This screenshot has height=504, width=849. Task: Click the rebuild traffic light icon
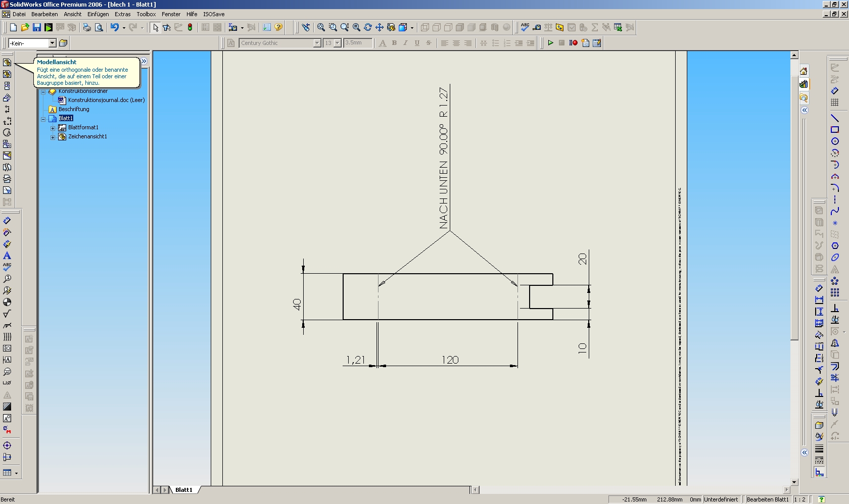(x=190, y=27)
